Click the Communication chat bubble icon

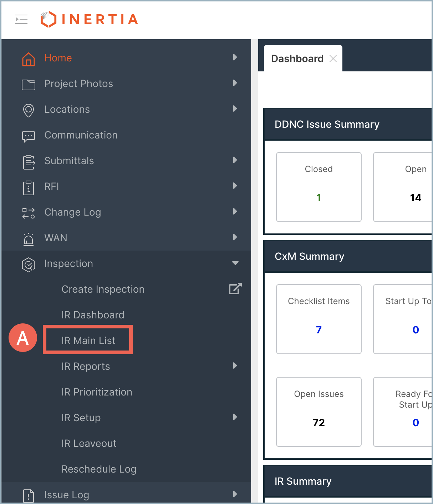point(29,136)
